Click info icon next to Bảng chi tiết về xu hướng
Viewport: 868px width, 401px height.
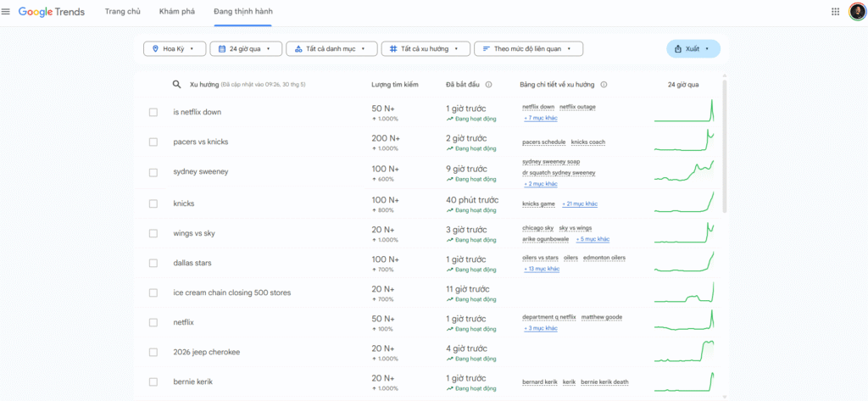(604, 85)
